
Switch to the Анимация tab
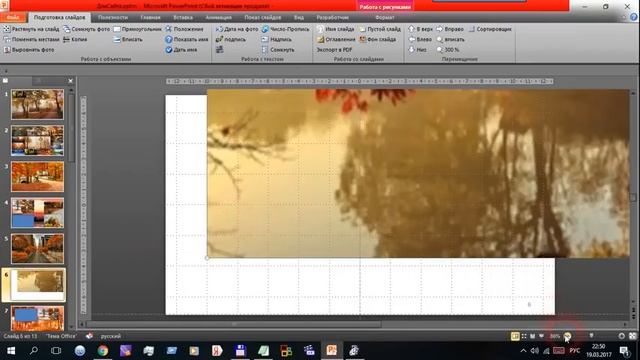(x=218, y=18)
